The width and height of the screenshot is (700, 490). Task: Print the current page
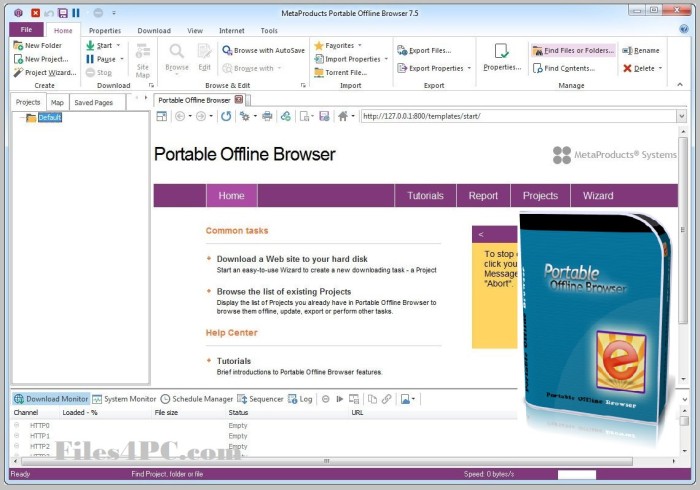[267, 116]
